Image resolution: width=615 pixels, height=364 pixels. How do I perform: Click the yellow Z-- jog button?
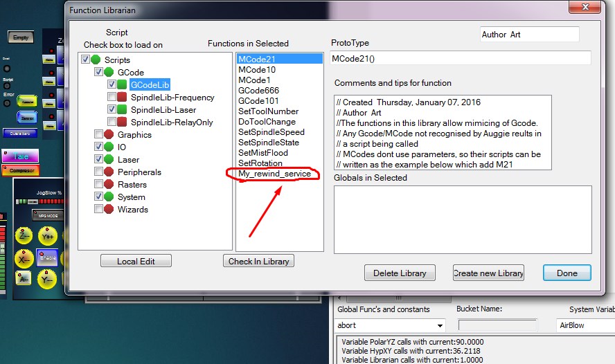(x=25, y=236)
